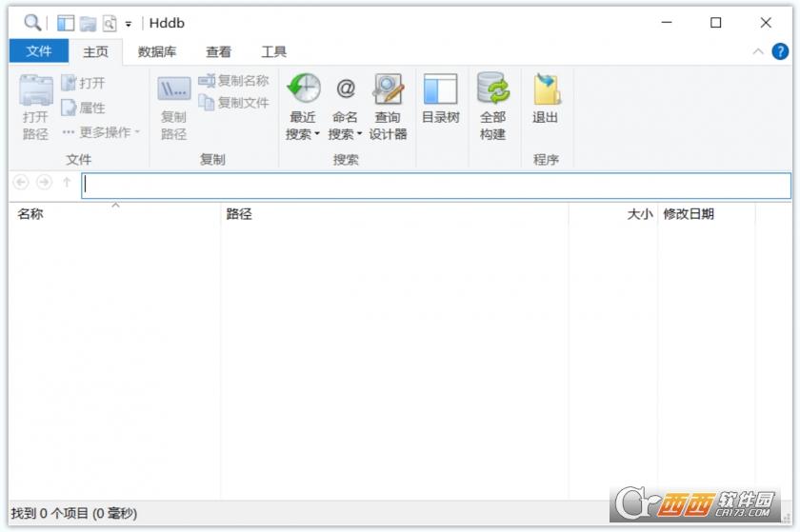Maximize the Hddb window
The height and width of the screenshot is (532, 800).
click(x=716, y=23)
